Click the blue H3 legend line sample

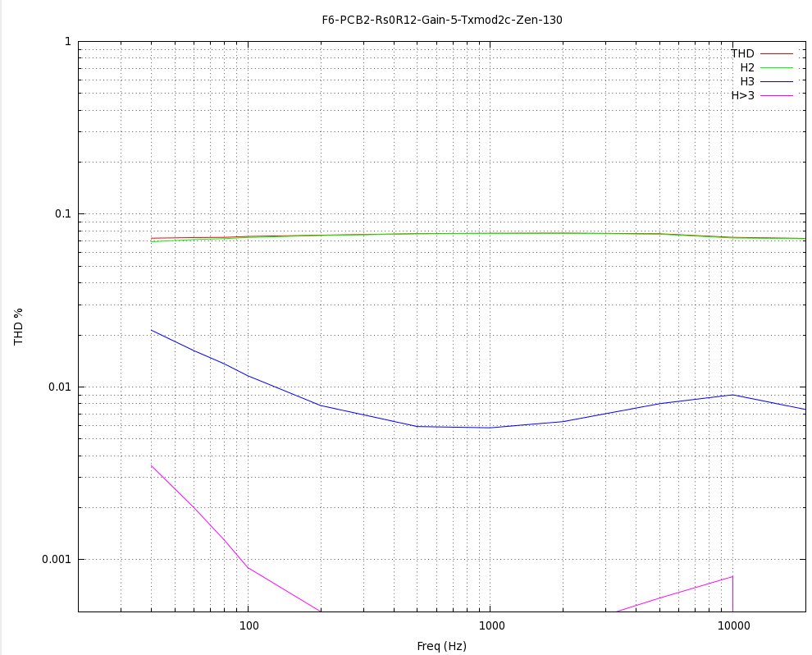[776, 82]
